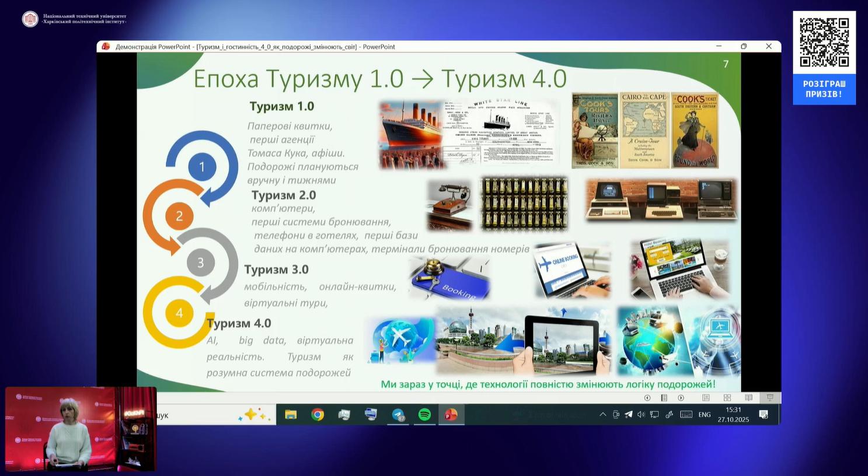This screenshot has width=868, height=476.
Task: Open Telegram with 87 unread badge
Action: tap(398, 415)
